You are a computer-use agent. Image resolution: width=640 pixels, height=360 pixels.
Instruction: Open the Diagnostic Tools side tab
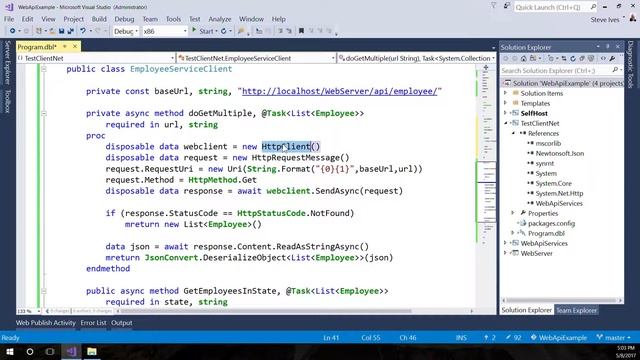pos(631,64)
